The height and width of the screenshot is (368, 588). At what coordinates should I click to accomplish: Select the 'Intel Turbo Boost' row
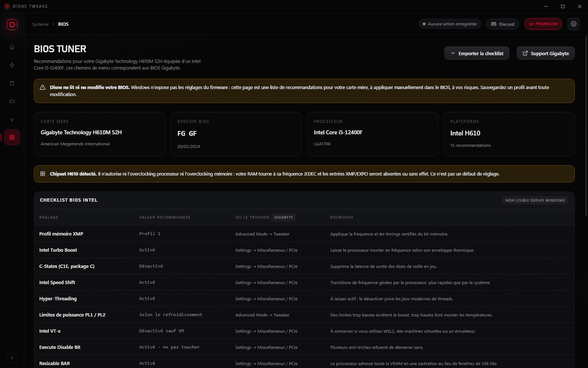tap(304, 250)
